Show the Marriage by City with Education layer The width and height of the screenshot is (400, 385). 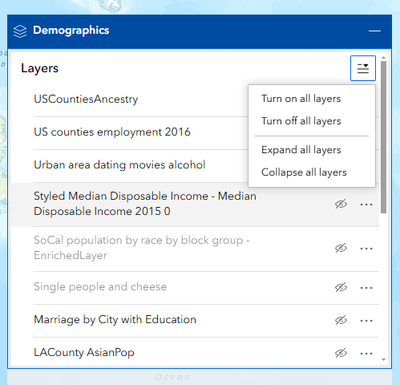pyautogui.click(x=341, y=320)
